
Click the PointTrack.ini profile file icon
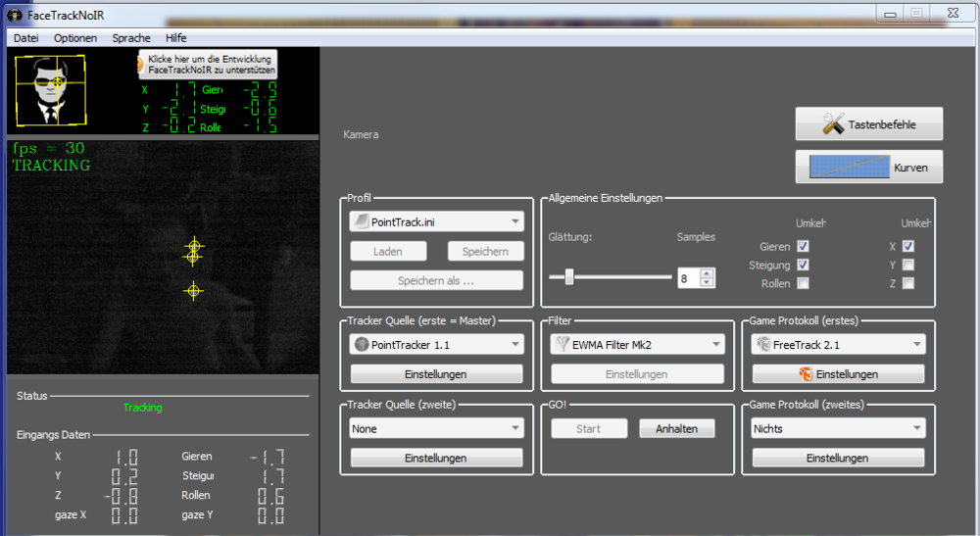(x=362, y=221)
